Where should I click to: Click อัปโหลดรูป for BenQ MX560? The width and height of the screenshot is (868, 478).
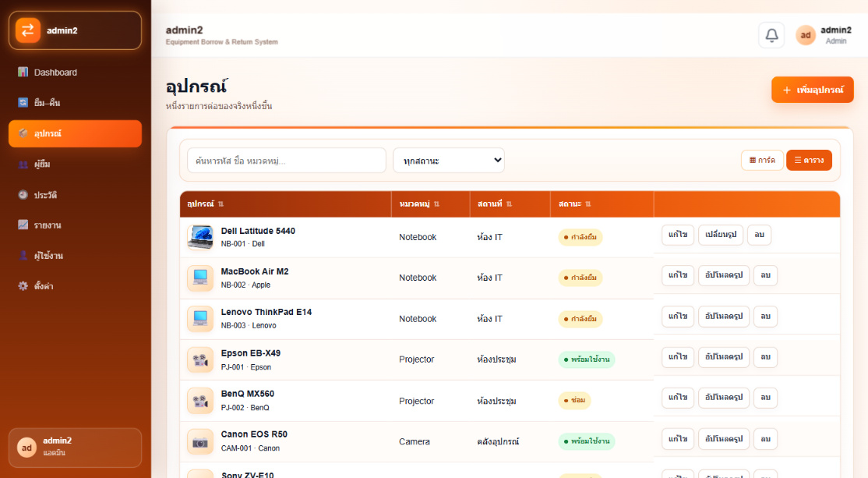click(724, 398)
